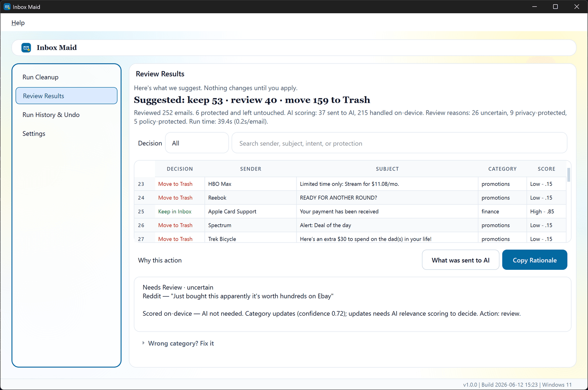Click What was sent to AI button
Viewport: 588px width, 390px height.
pyautogui.click(x=460, y=260)
